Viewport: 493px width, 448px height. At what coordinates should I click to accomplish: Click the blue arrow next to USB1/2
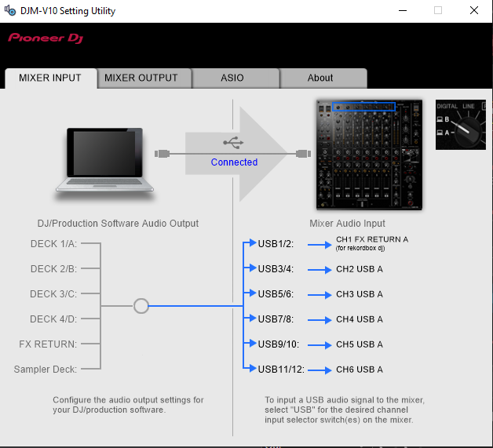(x=320, y=245)
